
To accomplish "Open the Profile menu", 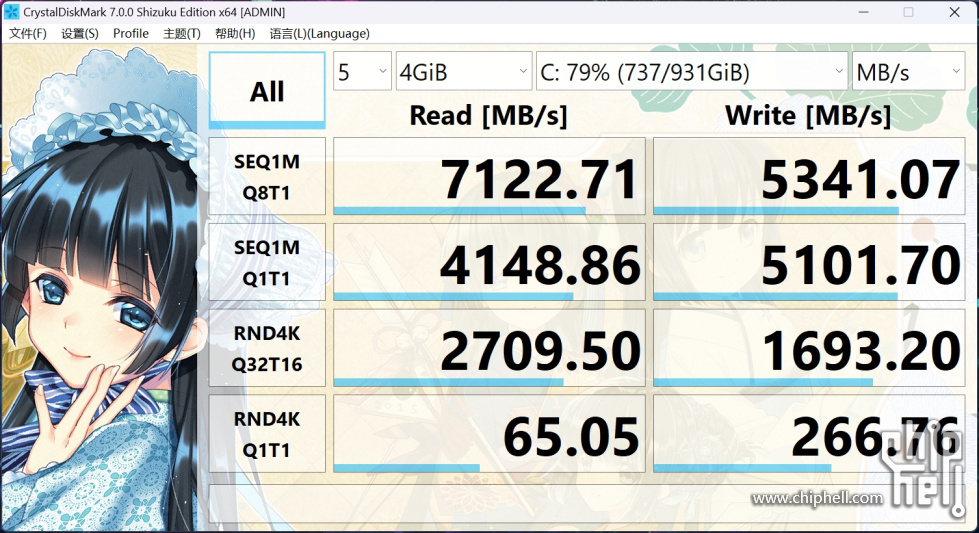I will click(130, 34).
